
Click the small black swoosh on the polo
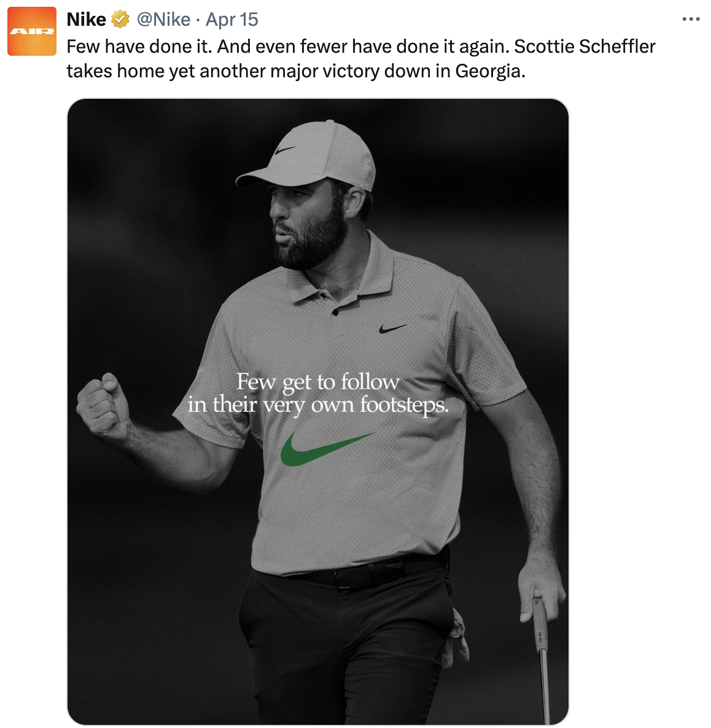tap(392, 329)
